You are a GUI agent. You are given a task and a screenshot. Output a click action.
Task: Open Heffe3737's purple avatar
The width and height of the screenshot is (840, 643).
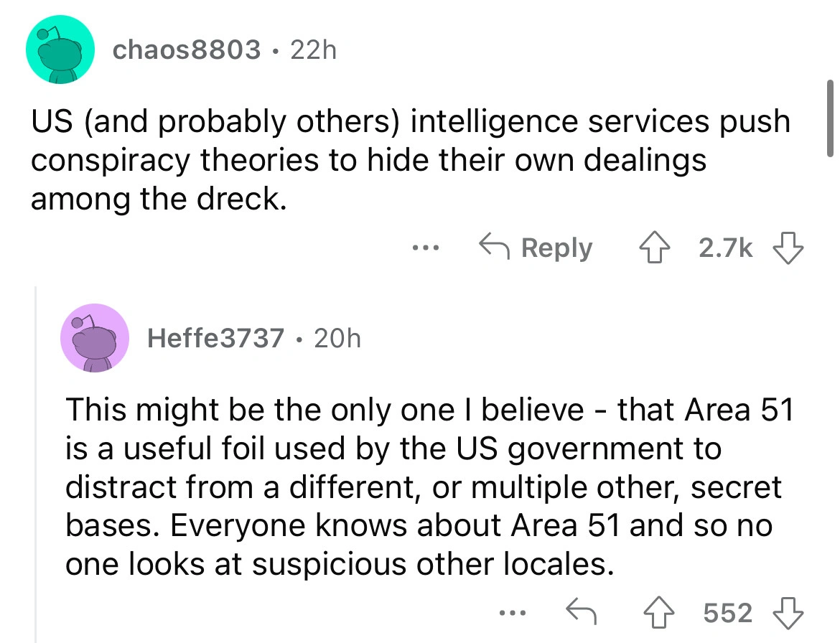(x=94, y=337)
